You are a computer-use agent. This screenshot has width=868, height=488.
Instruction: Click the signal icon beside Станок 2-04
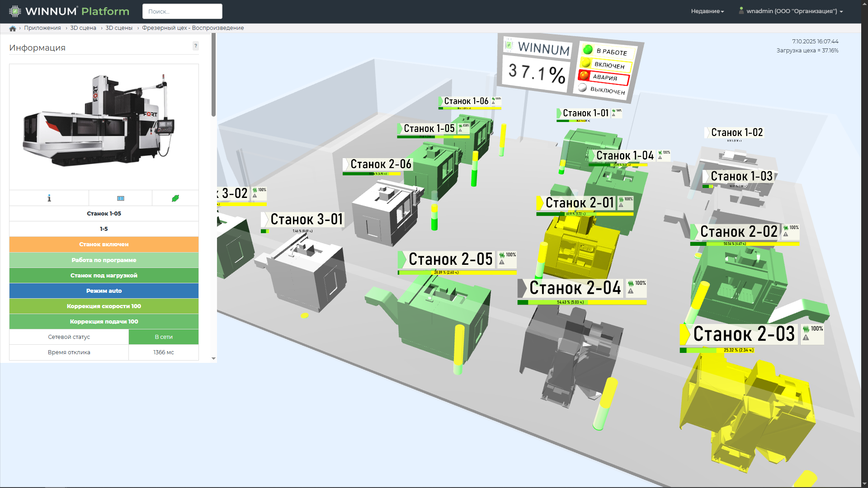click(631, 284)
